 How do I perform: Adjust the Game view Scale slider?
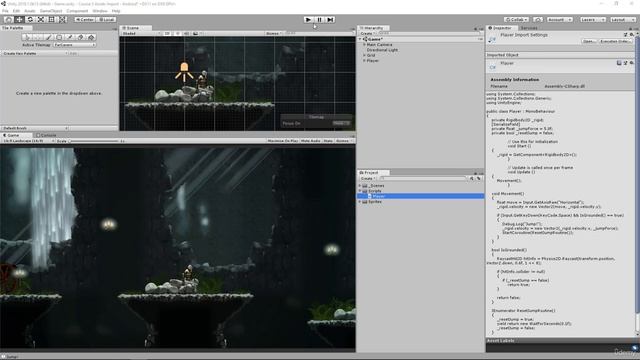[x=93, y=141]
